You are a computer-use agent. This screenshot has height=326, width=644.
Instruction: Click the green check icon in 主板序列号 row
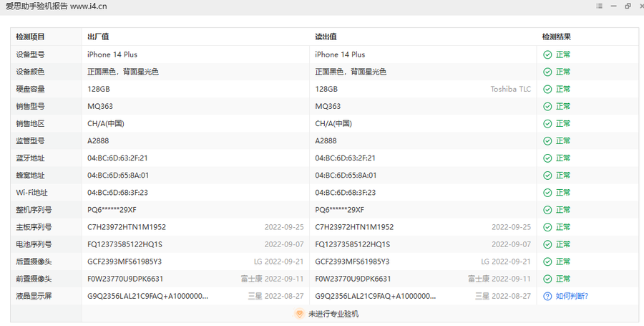coord(547,227)
